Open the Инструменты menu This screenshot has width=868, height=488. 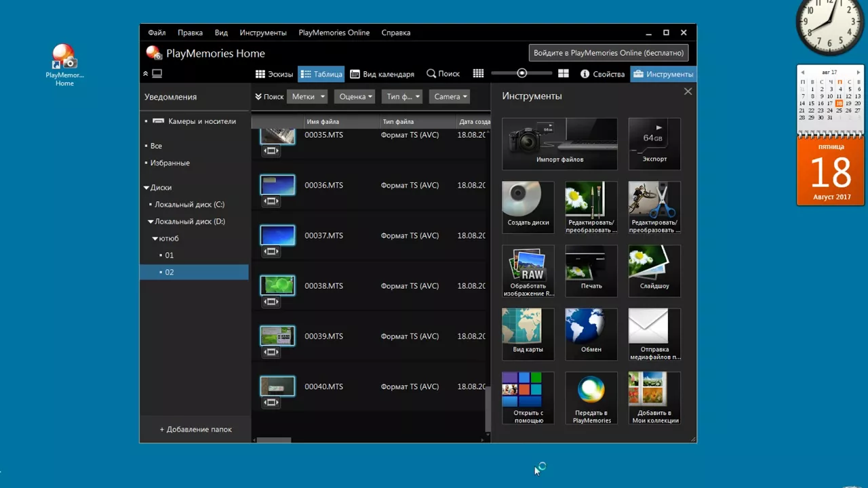click(263, 33)
